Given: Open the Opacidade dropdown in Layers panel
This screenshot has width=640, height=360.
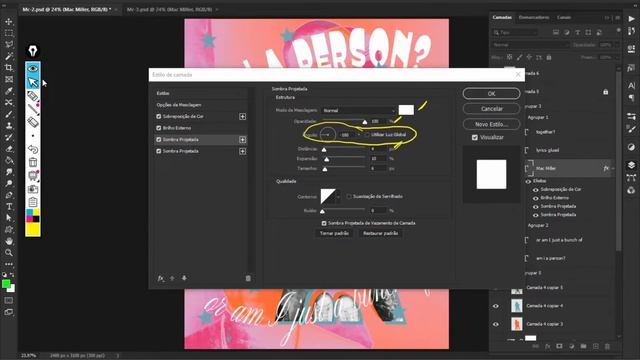Looking at the screenshot, I should (617, 45).
